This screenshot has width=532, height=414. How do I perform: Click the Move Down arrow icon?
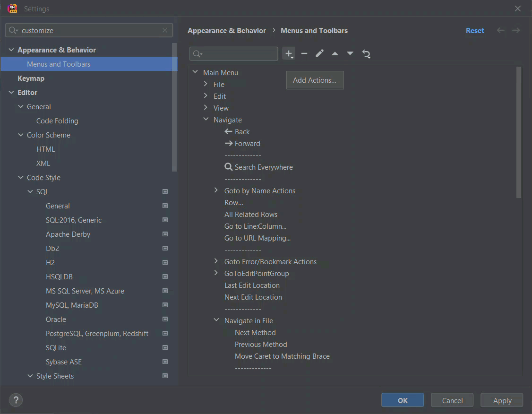(350, 53)
